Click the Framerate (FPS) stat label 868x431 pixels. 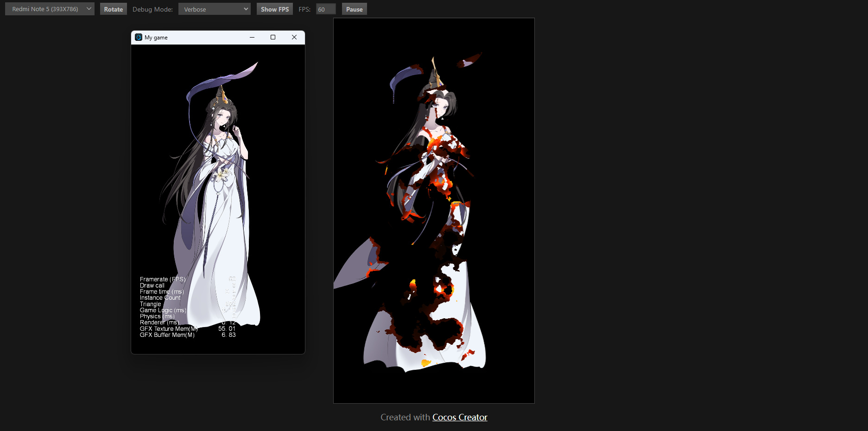click(163, 279)
